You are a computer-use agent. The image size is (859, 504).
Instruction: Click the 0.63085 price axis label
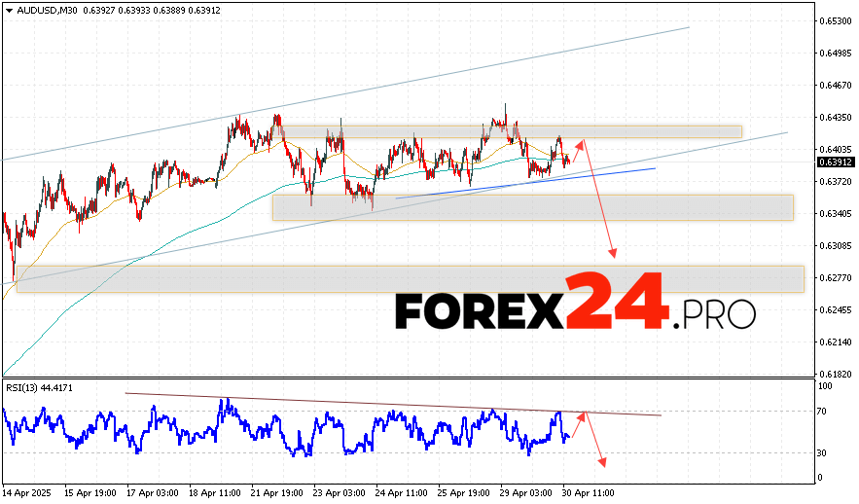coord(836,245)
